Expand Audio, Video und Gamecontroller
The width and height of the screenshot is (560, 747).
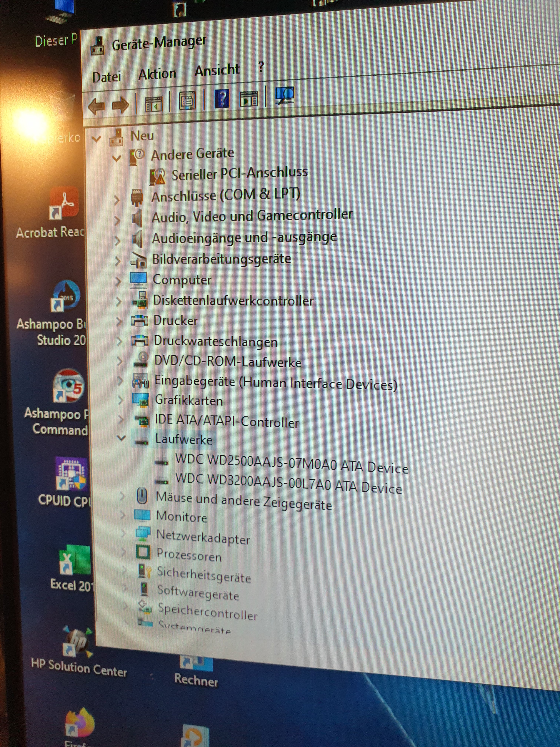click(117, 220)
